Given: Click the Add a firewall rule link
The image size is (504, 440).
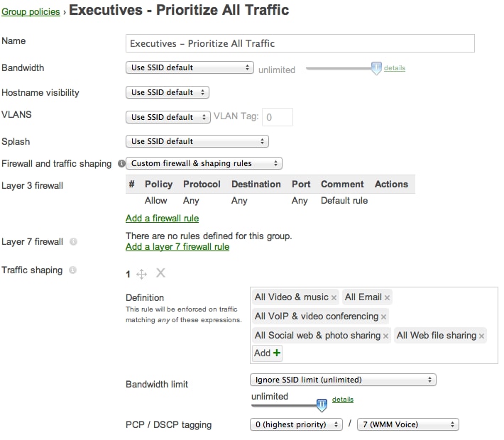Looking at the screenshot, I should click(162, 219).
